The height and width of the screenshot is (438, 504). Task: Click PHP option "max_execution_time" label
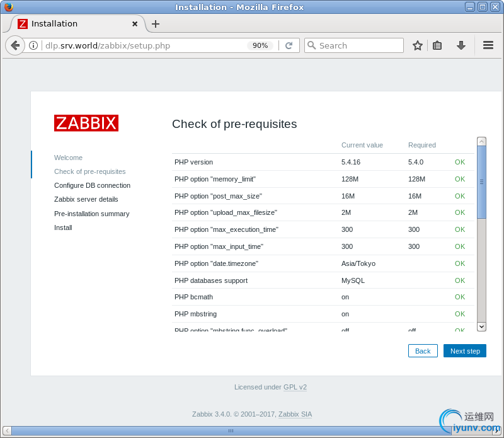click(x=226, y=229)
